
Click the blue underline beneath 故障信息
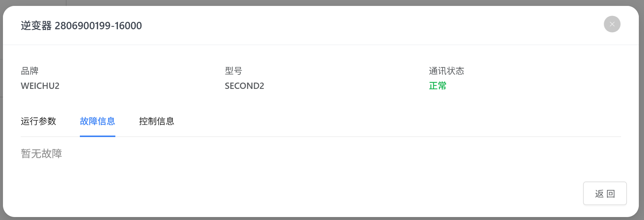98,136
